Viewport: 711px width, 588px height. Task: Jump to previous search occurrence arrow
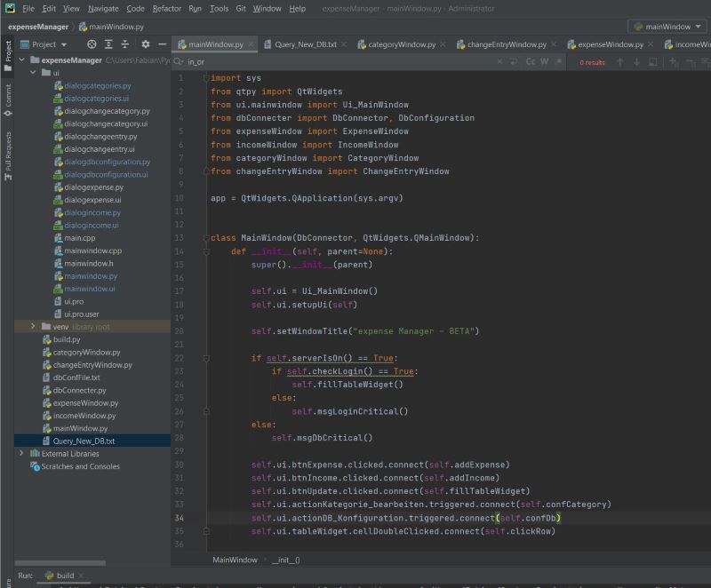tap(620, 62)
